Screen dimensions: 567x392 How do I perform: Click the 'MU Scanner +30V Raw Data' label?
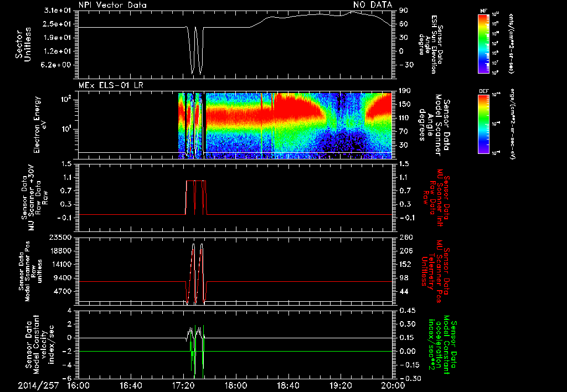pyautogui.click(x=35, y=198)
